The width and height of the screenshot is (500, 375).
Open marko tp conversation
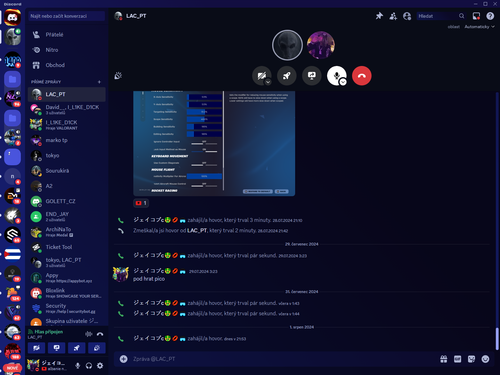67,140
